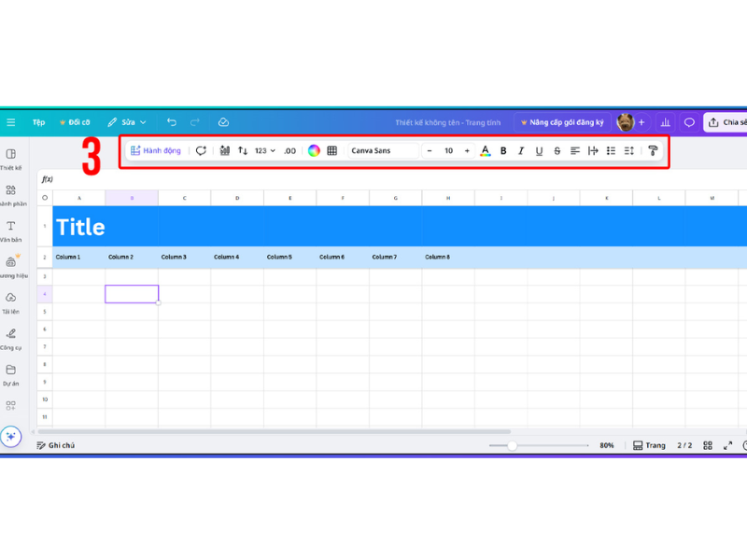747x560 pixels.
Task: Open the Canva AI sparkle assistant button
Action: 10,436
